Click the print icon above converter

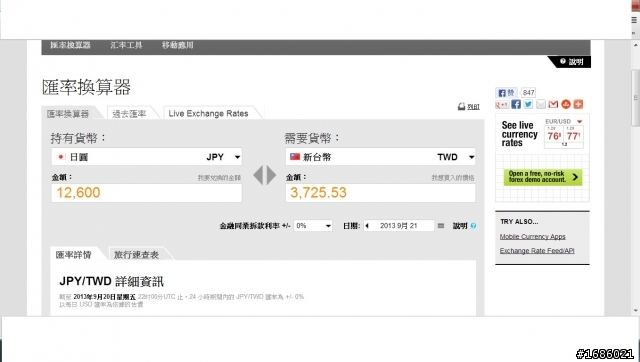(x=461, y=107)
